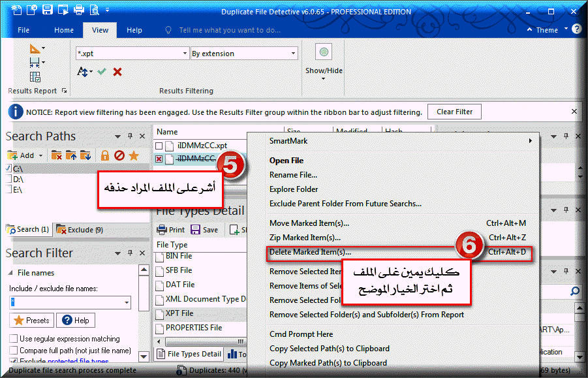Toggle the C:\ drive checkbox

pyautogui.click(x=9, y=168)
